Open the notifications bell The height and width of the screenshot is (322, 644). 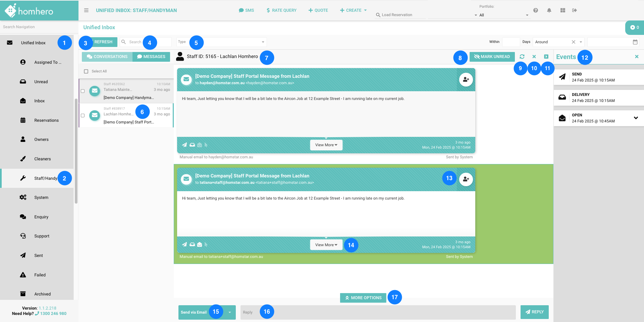pos(549,10)
